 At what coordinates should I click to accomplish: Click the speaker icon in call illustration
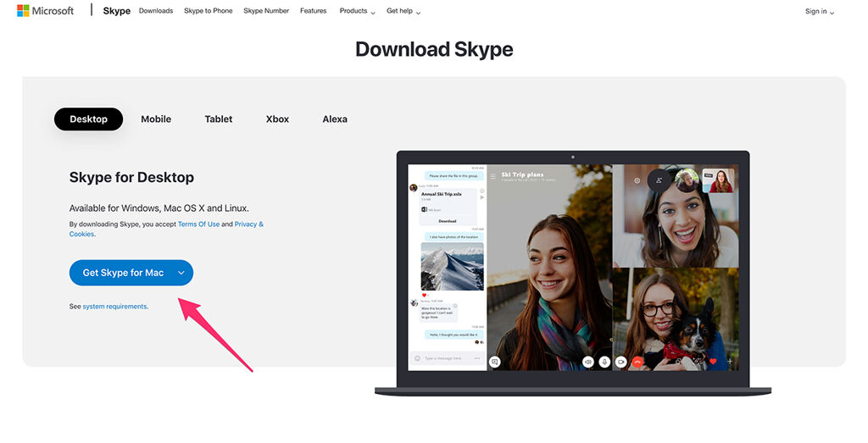pyautogui.click(x=588, y=362)
